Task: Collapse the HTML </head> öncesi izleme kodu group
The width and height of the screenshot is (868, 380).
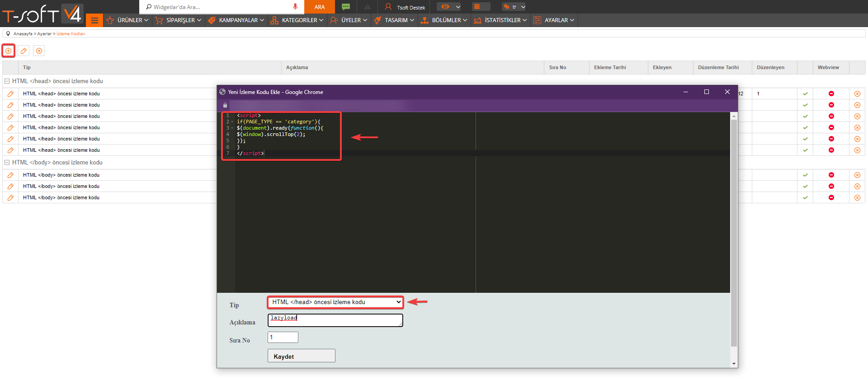Action: [x=7, y=81]
